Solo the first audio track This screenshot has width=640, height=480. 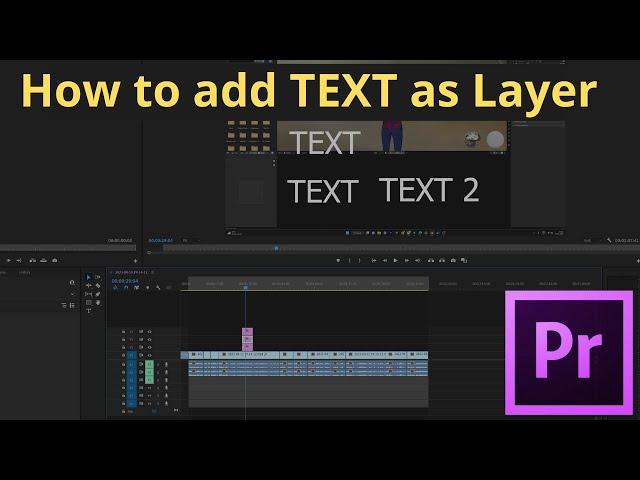pos(158,364)
